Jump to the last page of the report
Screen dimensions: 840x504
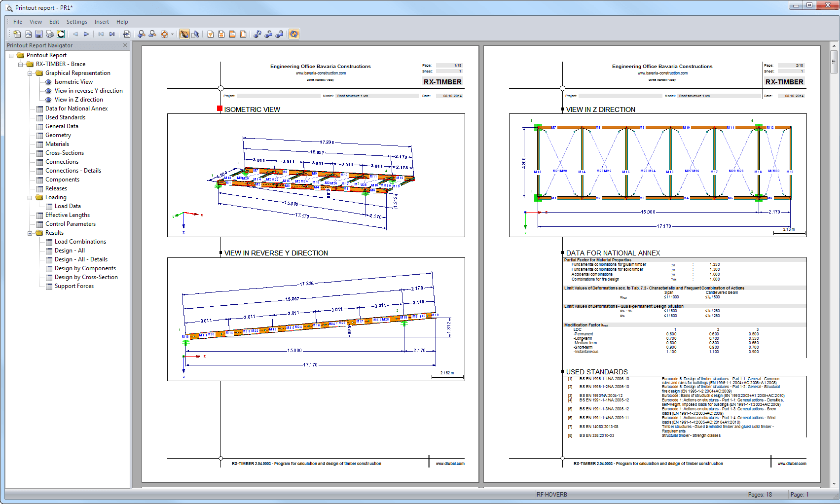(112, 34)
